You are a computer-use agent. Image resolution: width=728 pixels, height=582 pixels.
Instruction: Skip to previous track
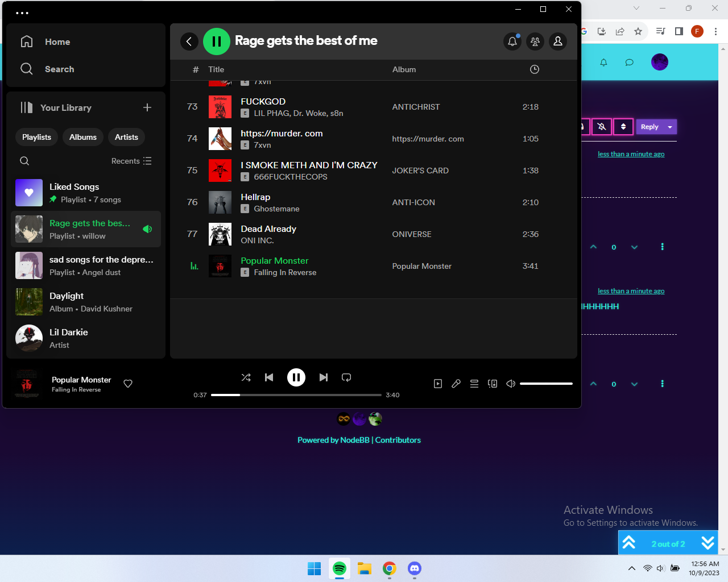(269, 377)
